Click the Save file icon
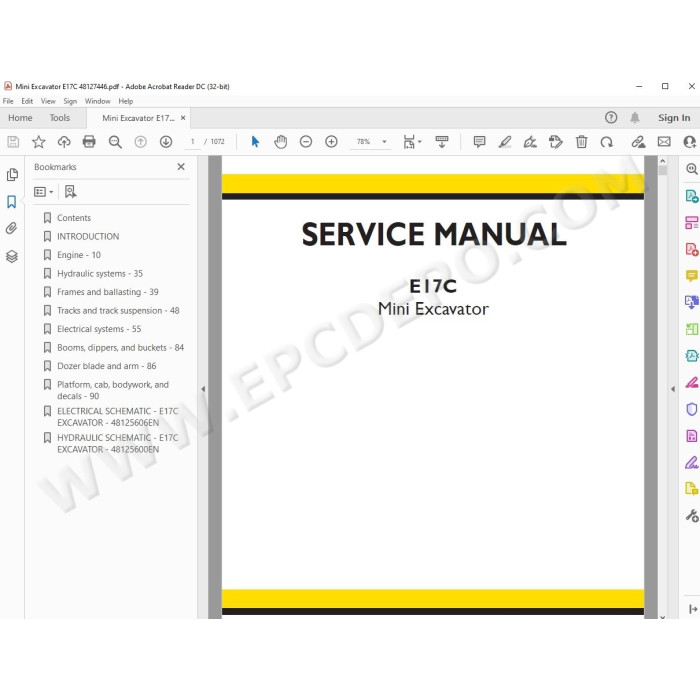The width and height of the screenshot is (700, 700). [13, 142]
